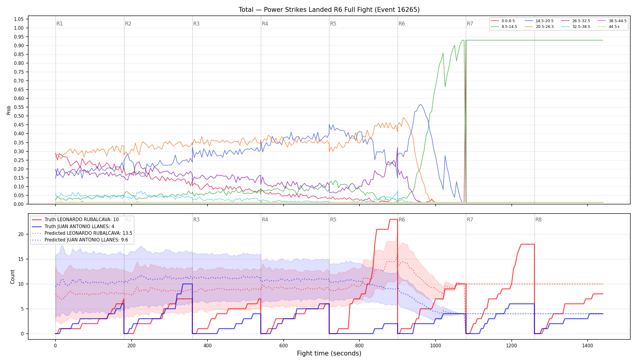Image resolution: width=637 pixels, height=364 pixels.
Task: Click the 800 tick on time axis
Action: [x=359, y=345]
